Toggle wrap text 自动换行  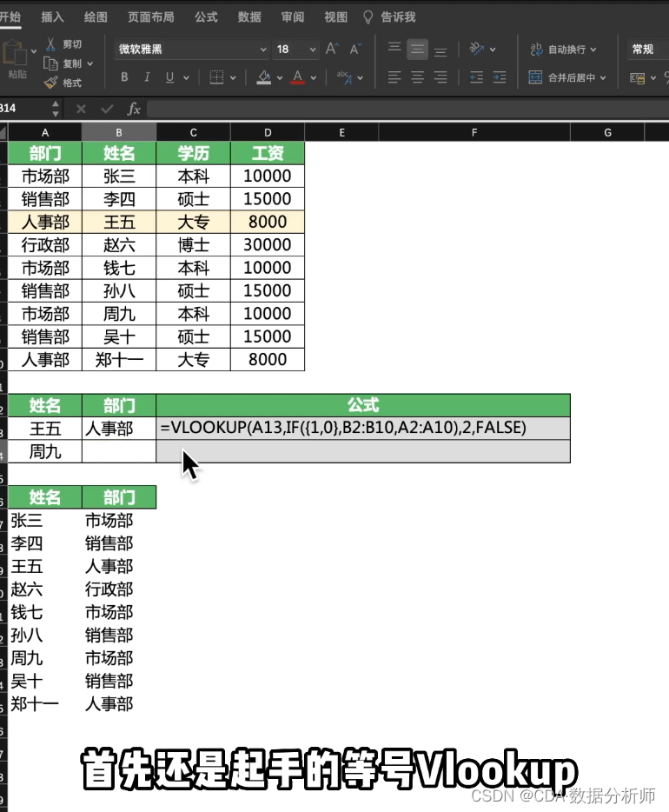pos(563,50)
